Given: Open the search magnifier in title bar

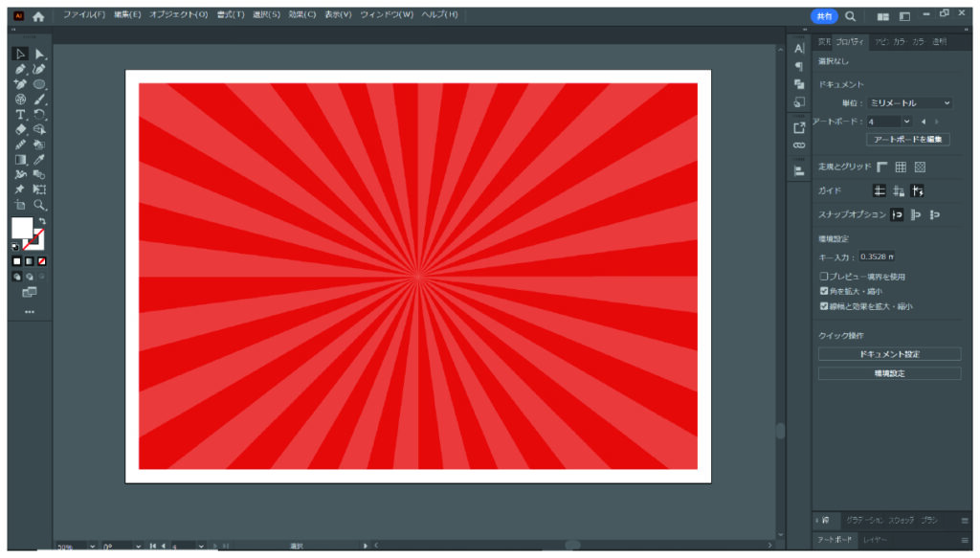Looking at the screenshot, I should (851, 16).
